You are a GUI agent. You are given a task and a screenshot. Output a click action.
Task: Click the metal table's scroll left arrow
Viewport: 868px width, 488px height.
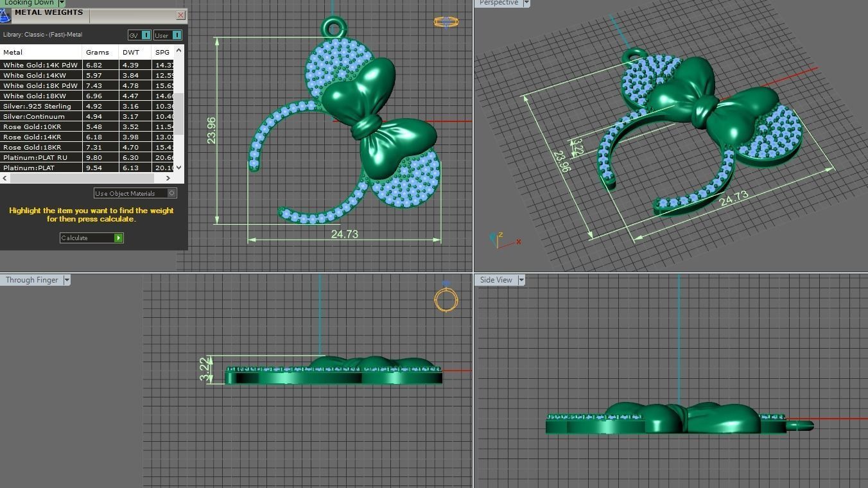coord(5,178)
